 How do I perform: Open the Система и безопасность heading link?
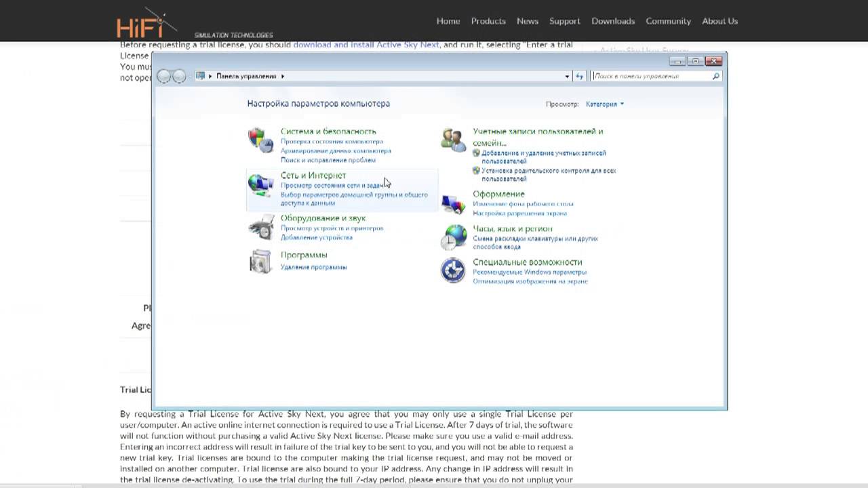click(328, 131)
